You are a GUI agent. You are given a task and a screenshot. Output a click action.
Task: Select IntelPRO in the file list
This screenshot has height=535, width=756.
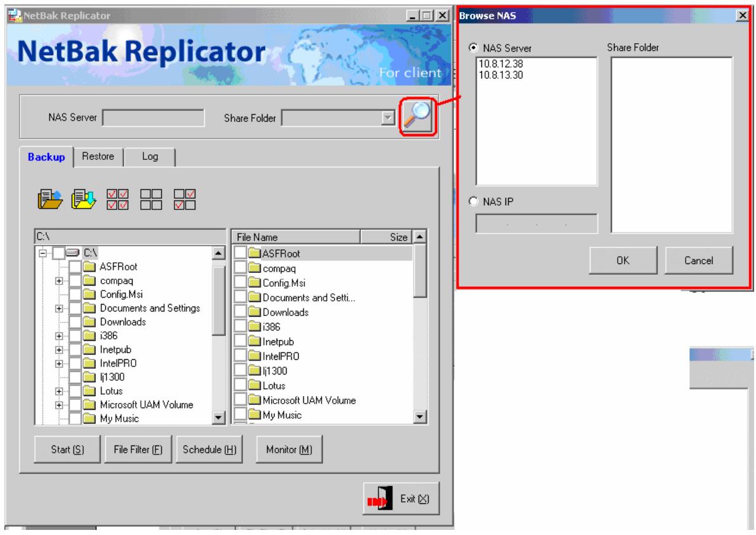[x=280, y=356]
